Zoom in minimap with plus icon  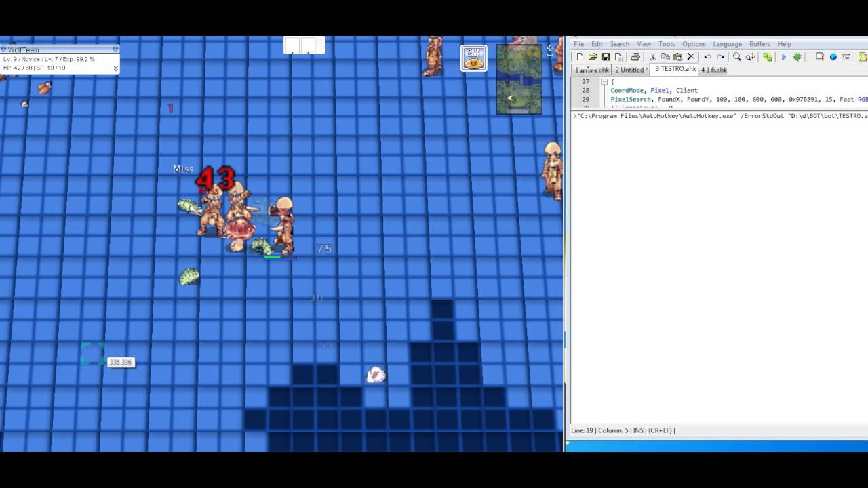point(550,47)
